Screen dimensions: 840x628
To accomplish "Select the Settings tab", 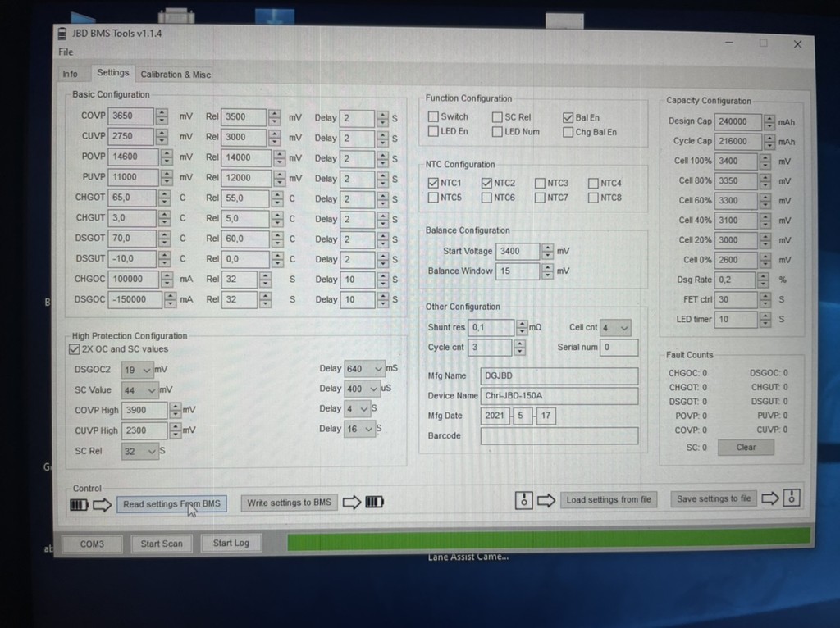I will (112, 73).
